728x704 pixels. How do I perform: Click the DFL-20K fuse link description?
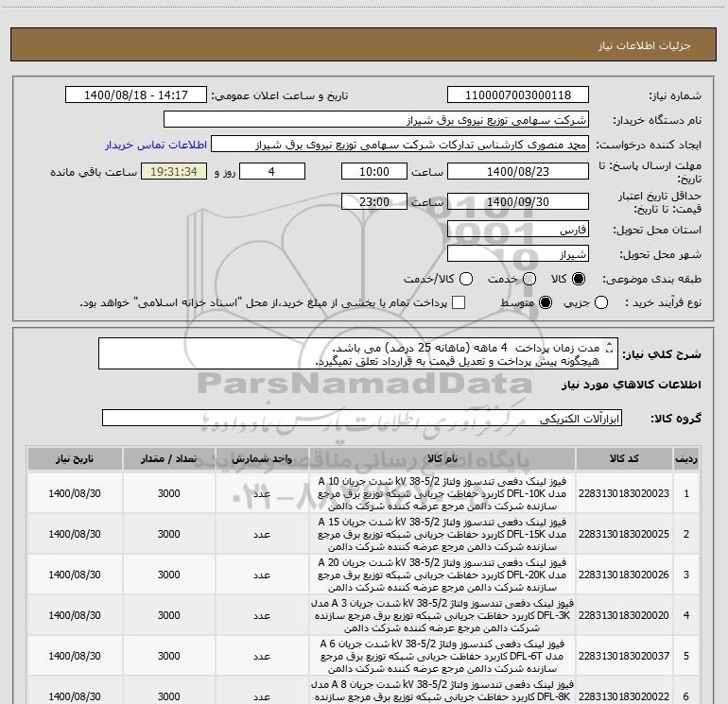442,575
